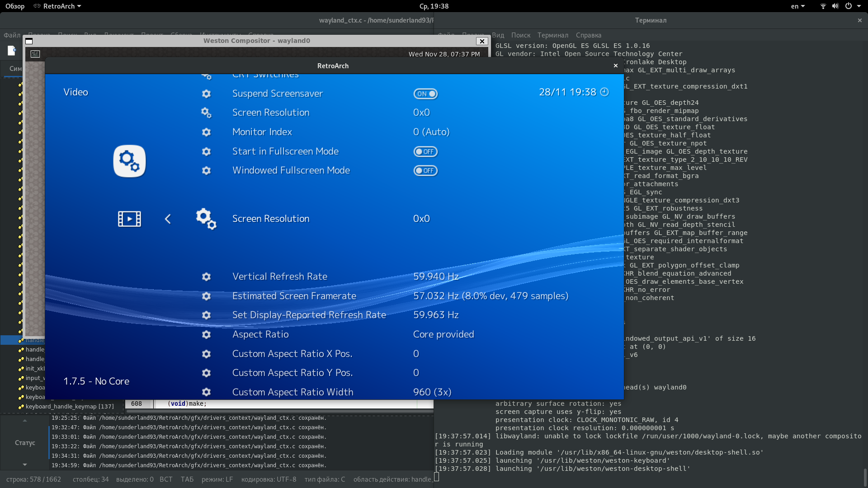Enable the Windowed Fullscreen Mode switch
This screenshot has height=488, width=868.
425,170
